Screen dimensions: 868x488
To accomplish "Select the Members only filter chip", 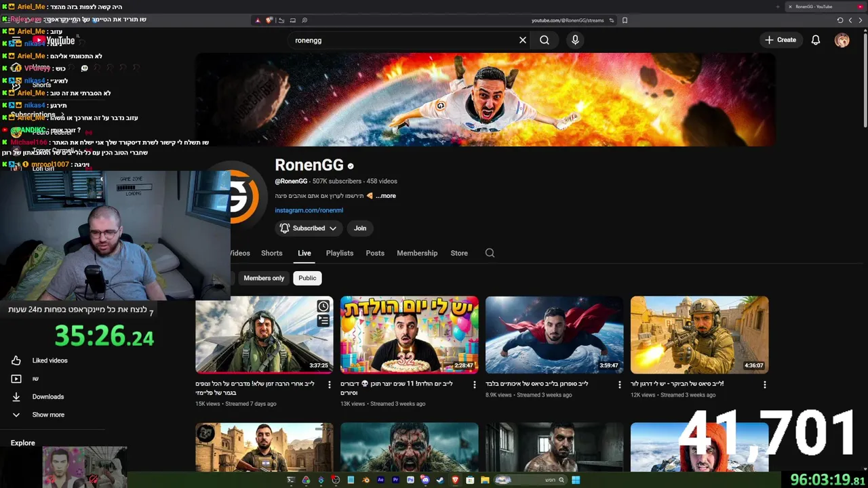I will (264, 278).
